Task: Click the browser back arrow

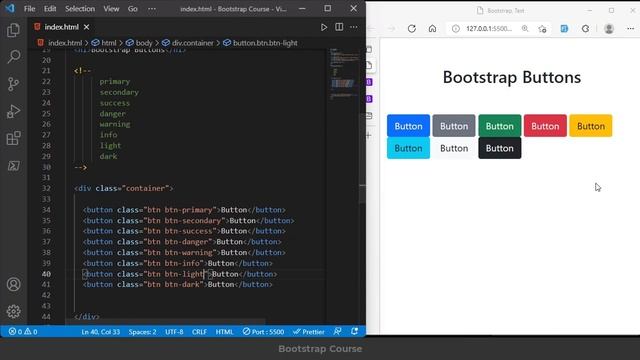Action: point(371,29)
